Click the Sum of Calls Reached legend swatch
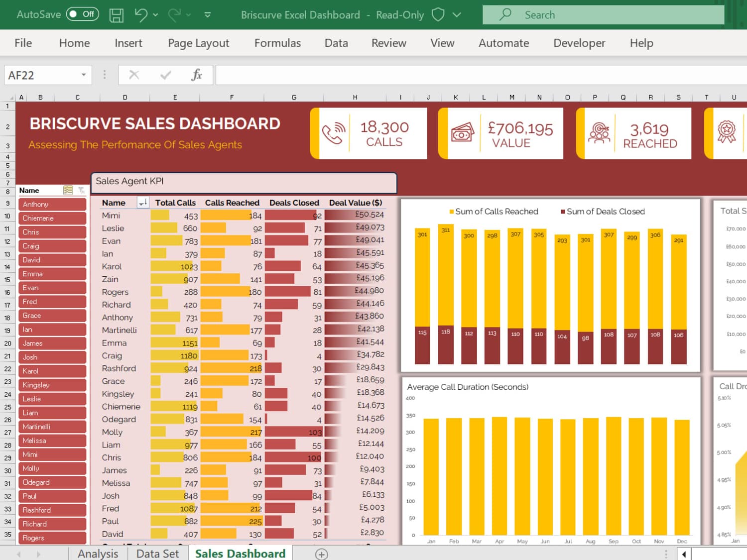The width and height of the screenshot is (747, 560). pos(452,212)
